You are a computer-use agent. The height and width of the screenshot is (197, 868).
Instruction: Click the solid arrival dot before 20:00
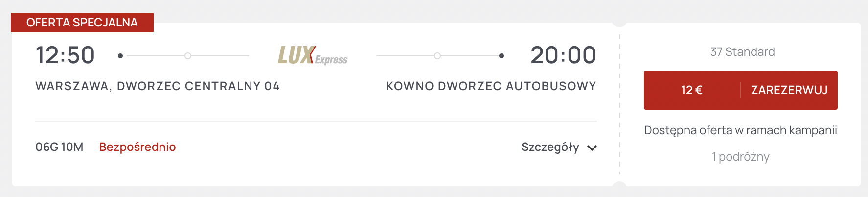502,56
